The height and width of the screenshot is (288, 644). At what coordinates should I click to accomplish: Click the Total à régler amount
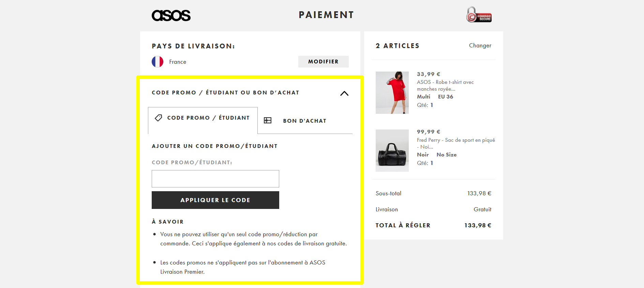(x=478, y=225)
